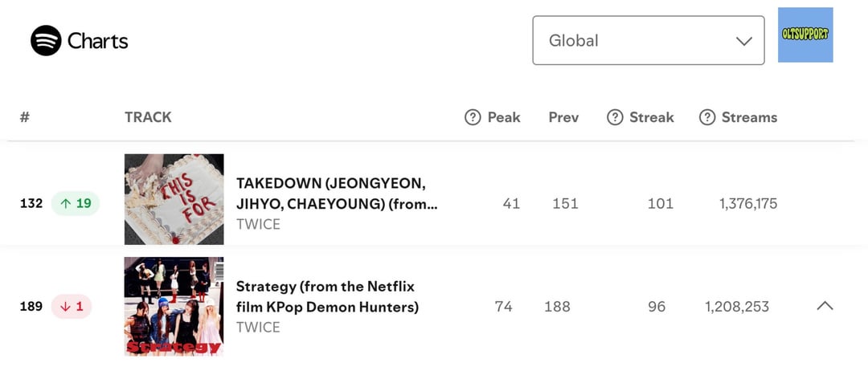Click the red down-1 rank change badge
The height and width of the screenshot is (383, 868).
(72, 306)
